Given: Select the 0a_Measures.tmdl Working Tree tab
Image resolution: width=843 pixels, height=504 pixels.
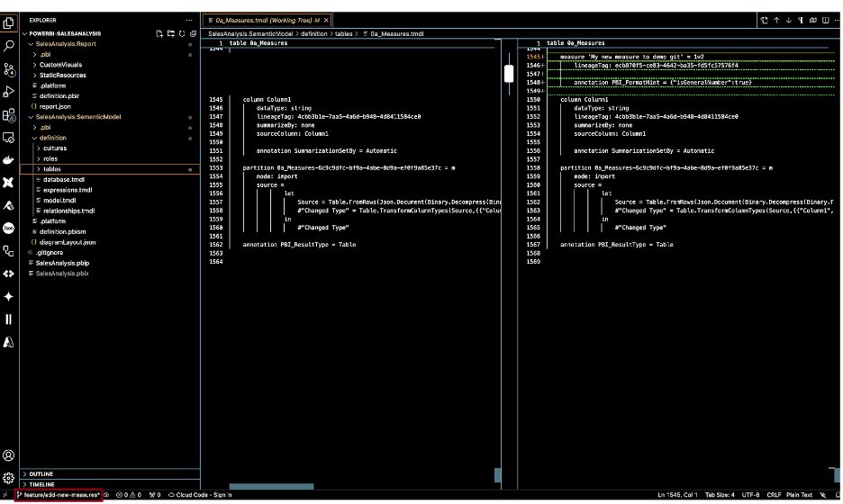Looking at the screenshot, I should 263,19.
